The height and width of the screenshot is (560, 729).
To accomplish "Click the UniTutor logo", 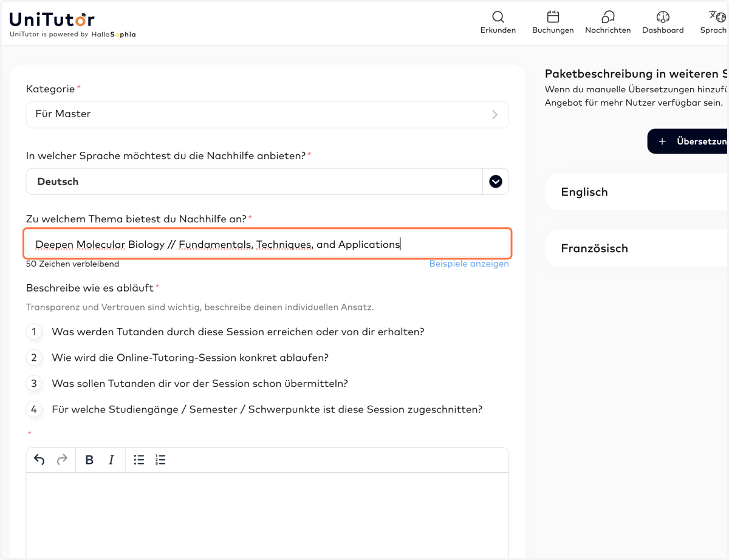I will (x=52, y=19).
